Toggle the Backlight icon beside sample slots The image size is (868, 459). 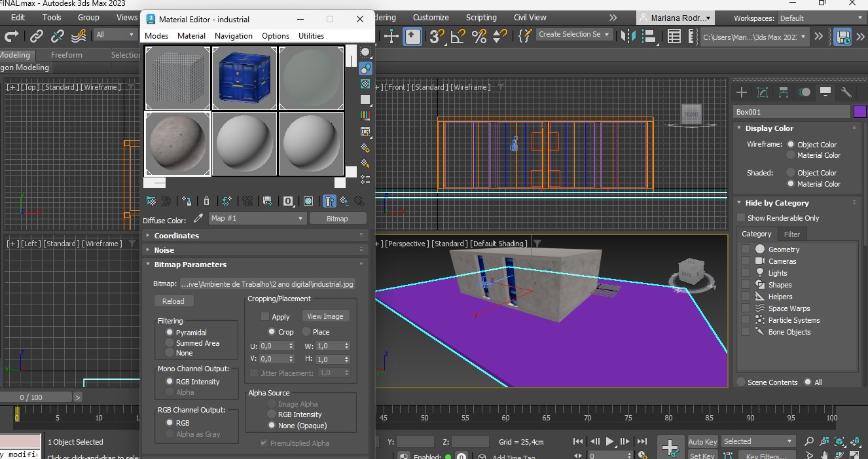pos(365,68)
